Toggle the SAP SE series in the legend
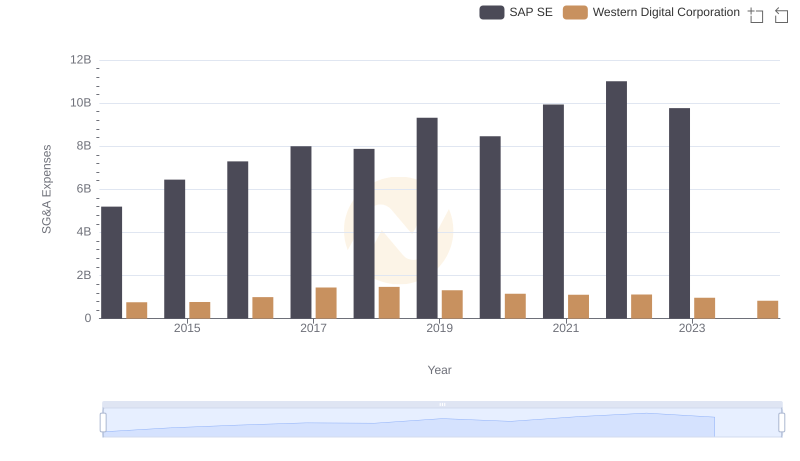This screenshot has height=461, width=800. [516, 12]
